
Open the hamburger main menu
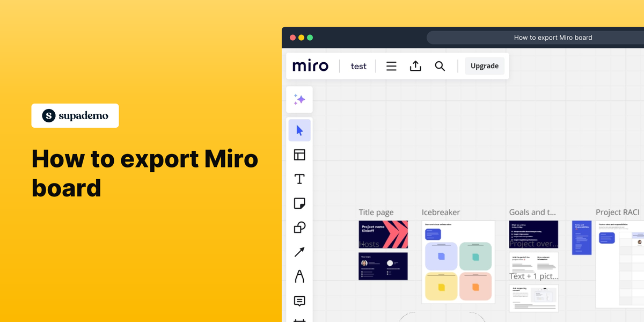click(391, 66)
